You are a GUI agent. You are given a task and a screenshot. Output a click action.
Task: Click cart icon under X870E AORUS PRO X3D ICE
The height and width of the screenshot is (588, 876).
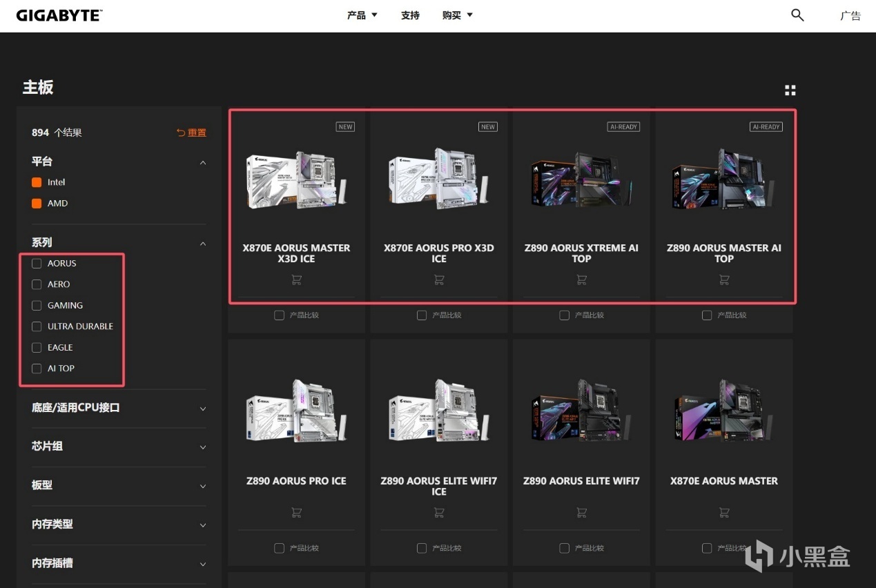[x=439, y=280]
